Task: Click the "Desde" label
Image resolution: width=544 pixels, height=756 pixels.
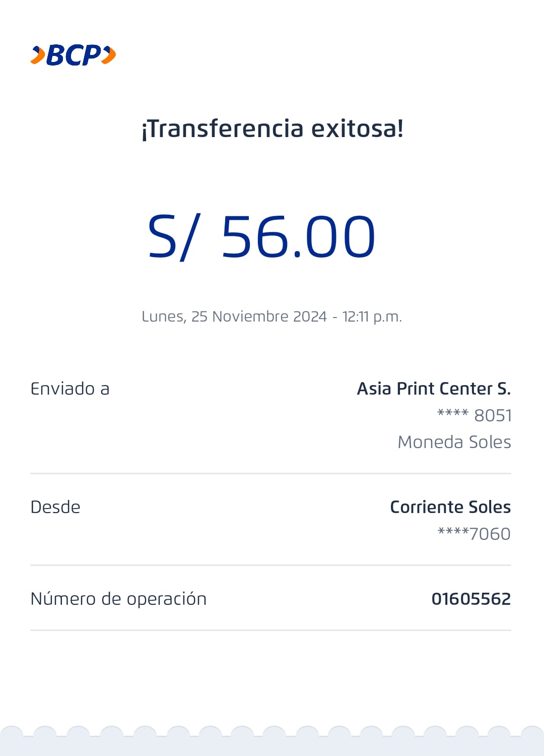Action: point(55,507)
